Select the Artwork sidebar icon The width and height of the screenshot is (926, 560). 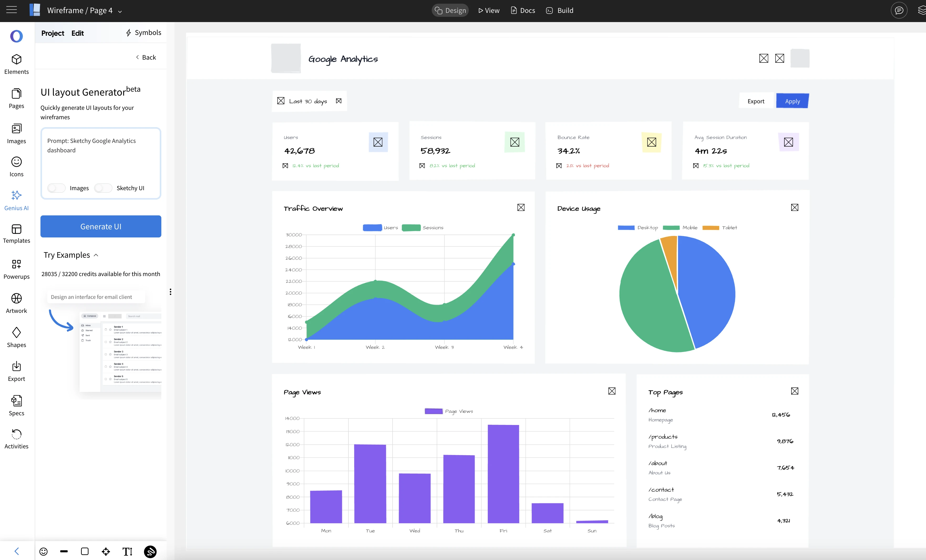(16, 303)
